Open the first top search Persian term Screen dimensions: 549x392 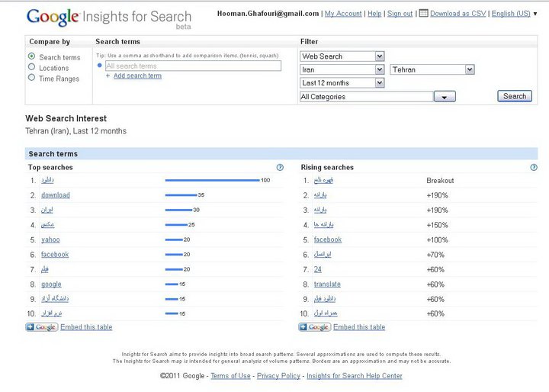(47, 180)
